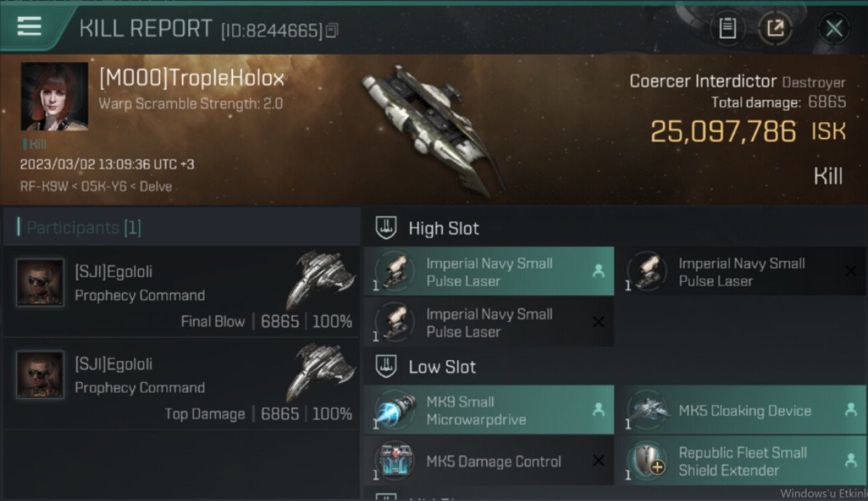Open Egololi Final Blow participant entry
Screen dimensions: 868x501
click(182, 291)
